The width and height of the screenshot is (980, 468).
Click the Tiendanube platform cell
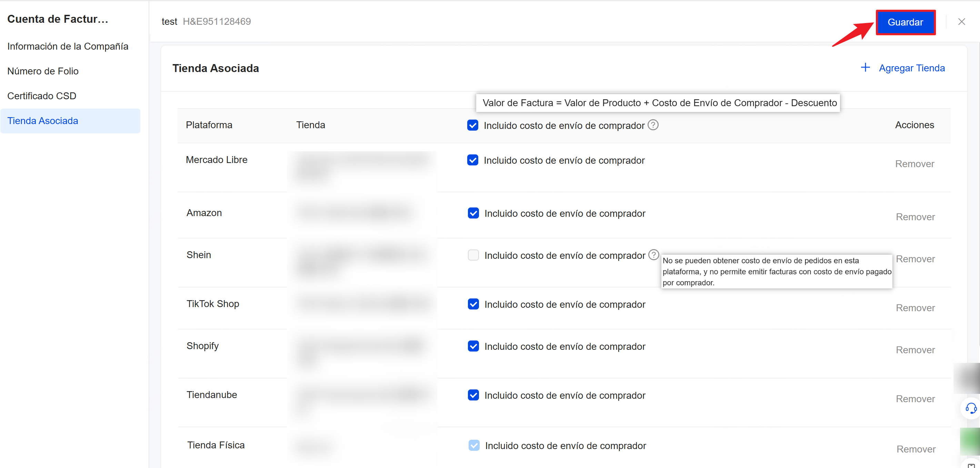(x=211, y=395)
